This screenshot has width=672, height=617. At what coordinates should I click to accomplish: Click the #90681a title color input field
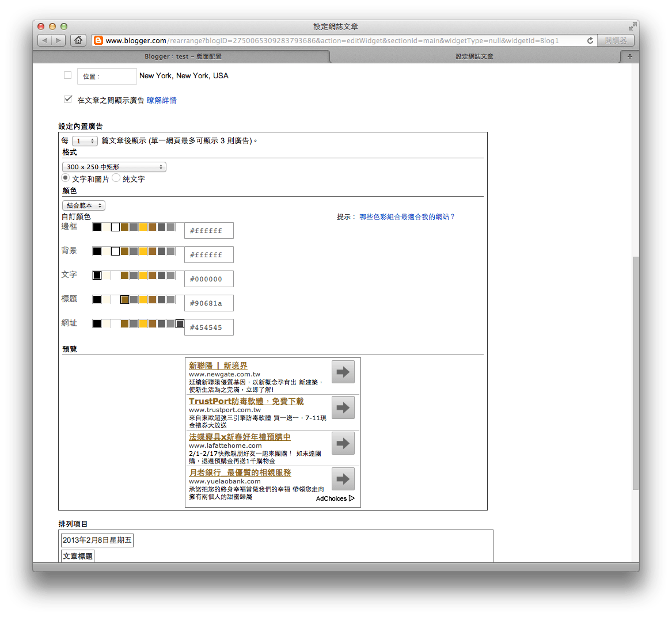pyautogui.click(x=208, y=303)
